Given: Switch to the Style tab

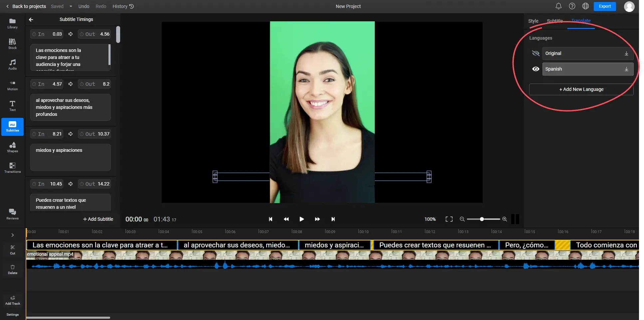Looking at the screenshot, I should pos(533,21).
